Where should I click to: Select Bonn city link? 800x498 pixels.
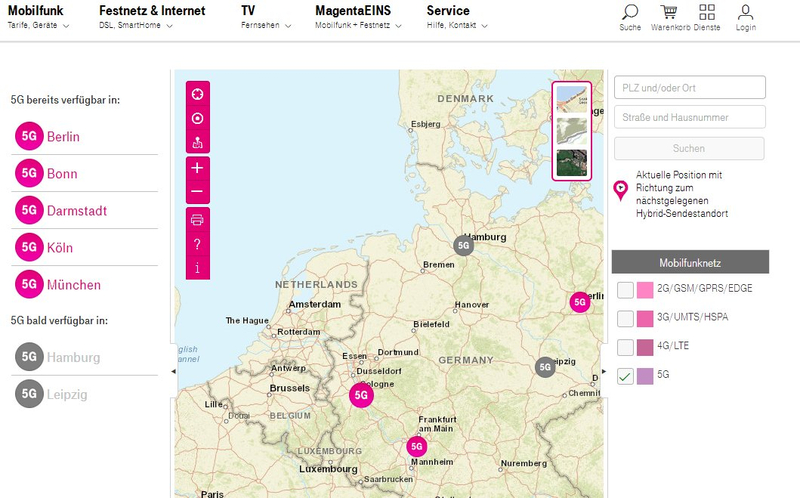tap(62, 173)
